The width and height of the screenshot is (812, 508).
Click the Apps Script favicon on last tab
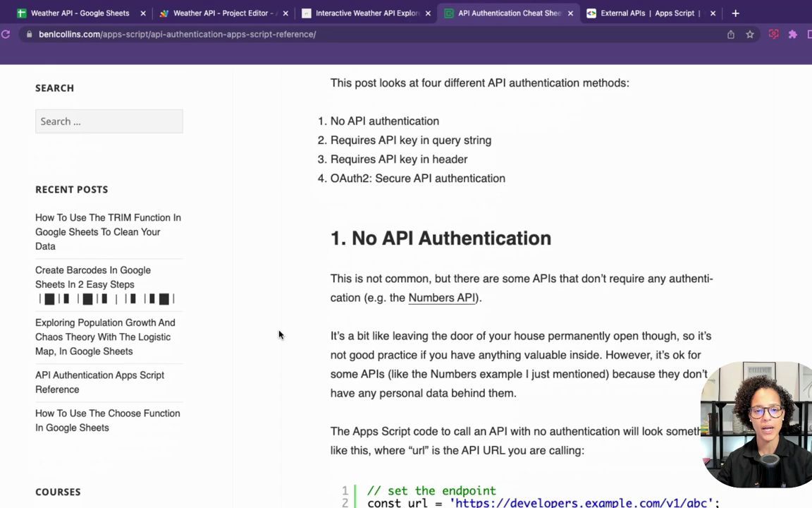click(x=591, y=13)
